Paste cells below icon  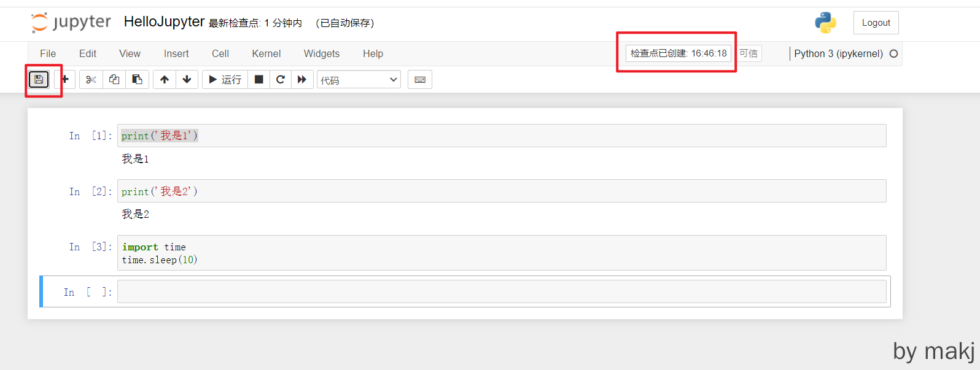pos(138,80)
